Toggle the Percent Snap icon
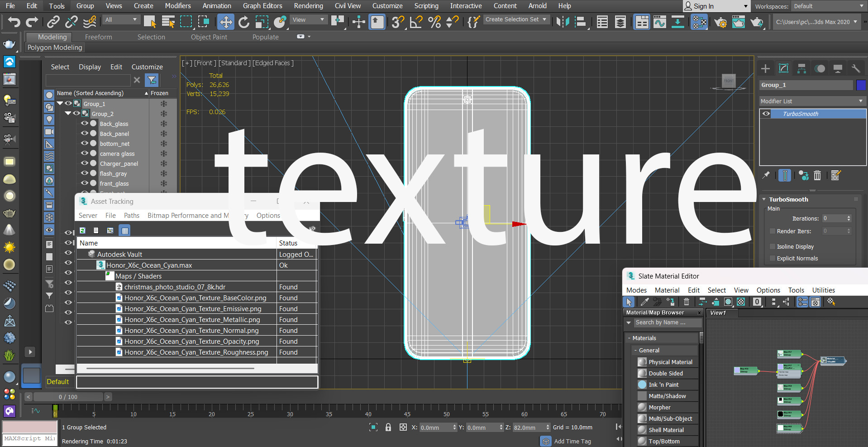Viewport: 868px width, 447px height. 434,21
